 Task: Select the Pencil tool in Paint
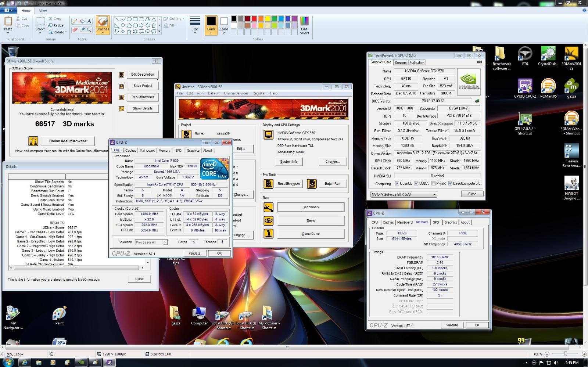pos(75,21)
